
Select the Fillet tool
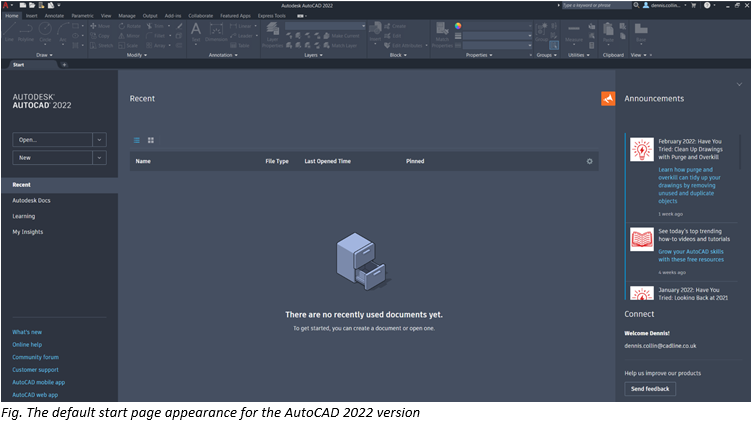156,35
